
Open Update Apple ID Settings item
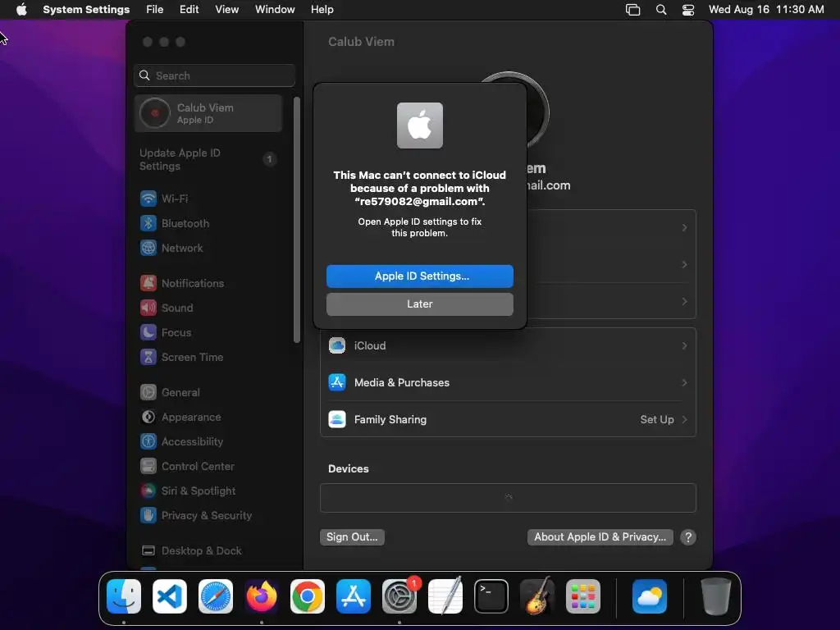208,159
